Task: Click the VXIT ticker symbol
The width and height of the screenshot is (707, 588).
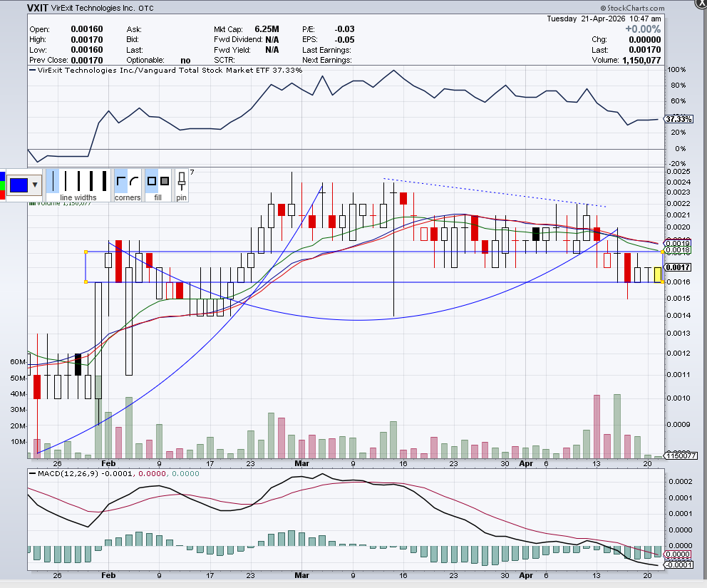Action: pyautogui.click(x=38, y=8)
